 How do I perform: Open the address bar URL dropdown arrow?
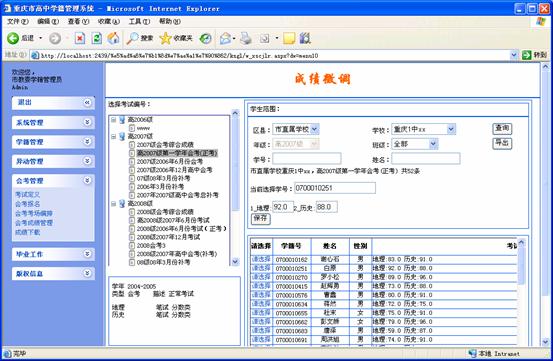tap(514, 55)
